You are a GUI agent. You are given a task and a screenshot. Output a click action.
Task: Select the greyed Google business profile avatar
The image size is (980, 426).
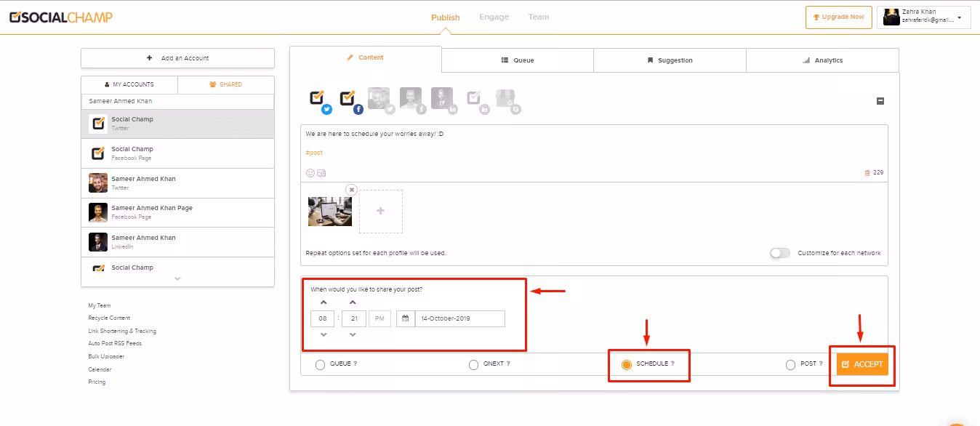click(x=505, y=98)
